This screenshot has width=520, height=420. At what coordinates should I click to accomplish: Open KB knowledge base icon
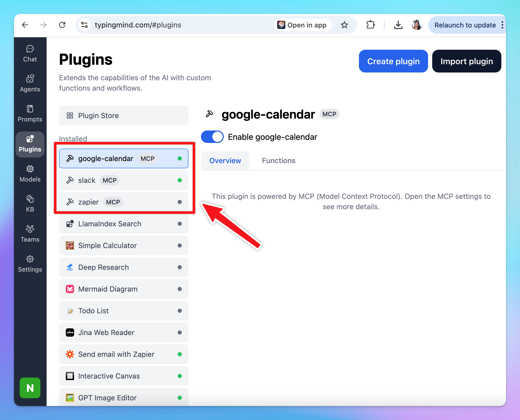click(x=30, y=204)
